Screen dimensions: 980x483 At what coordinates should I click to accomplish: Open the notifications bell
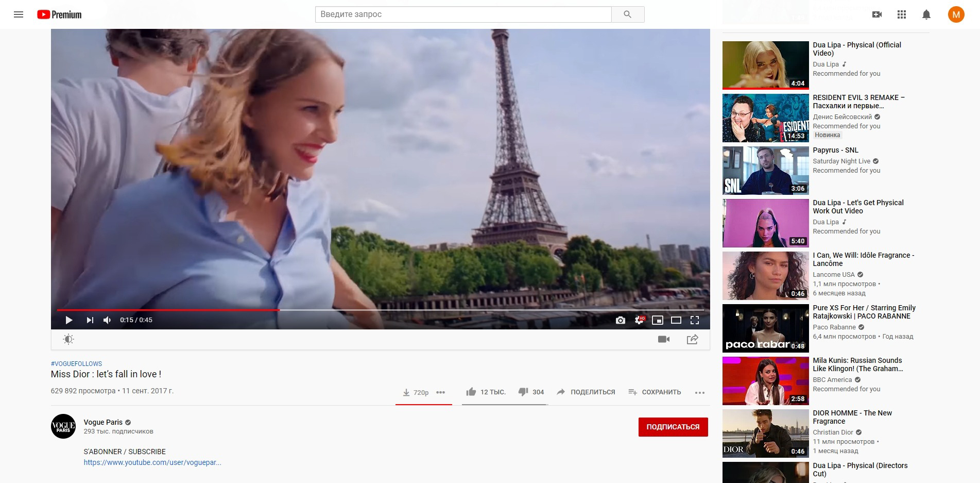[926, 14]
